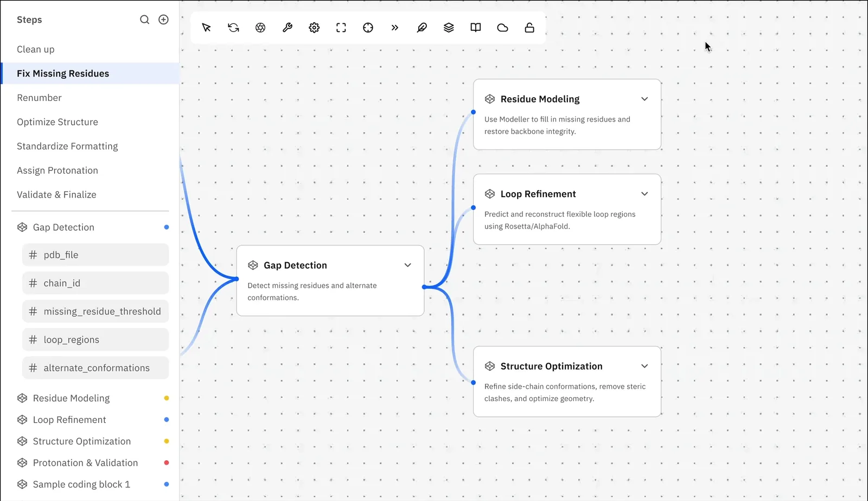
Task: Open the layers stack toolbar icon
Action: (x=449, y=28)
